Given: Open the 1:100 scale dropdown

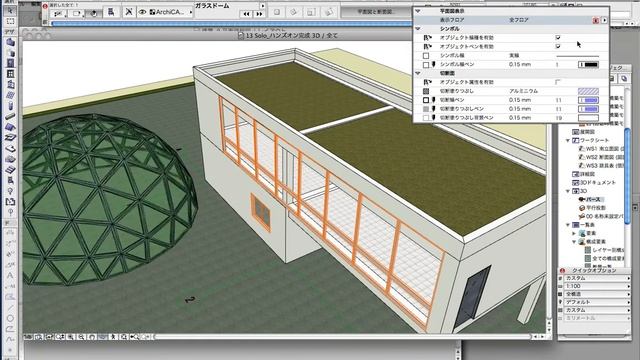Looking at the screenshot, I should tap(597, 286).
